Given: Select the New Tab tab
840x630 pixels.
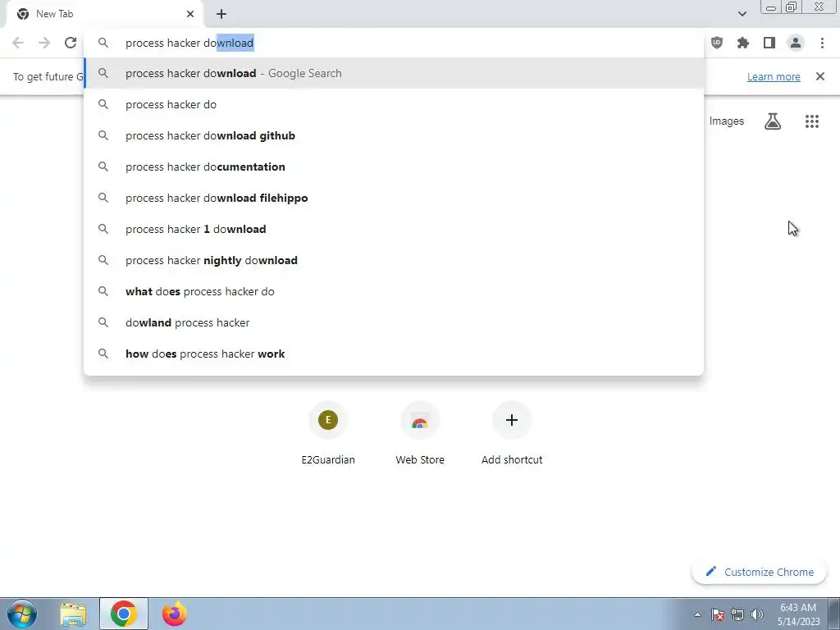Looking at the screenshot, I should point(104,14).
